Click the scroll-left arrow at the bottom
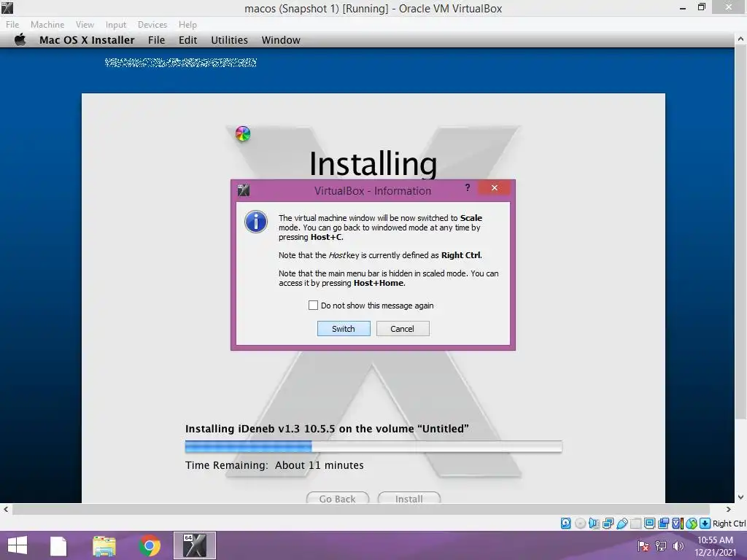The width and height of the screenshot is (747, 560). (6, 510)
